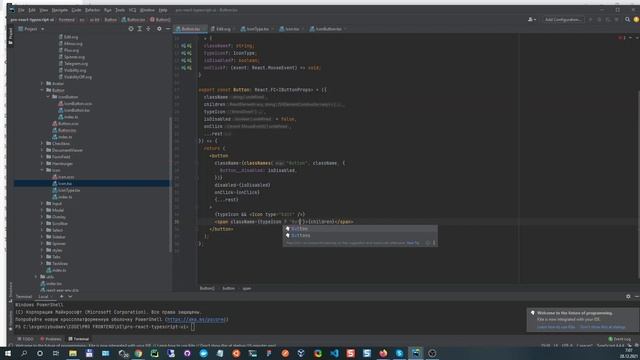
Task: Hide the Project tool window using the minus icon
Action: click(x=168, y=29)
